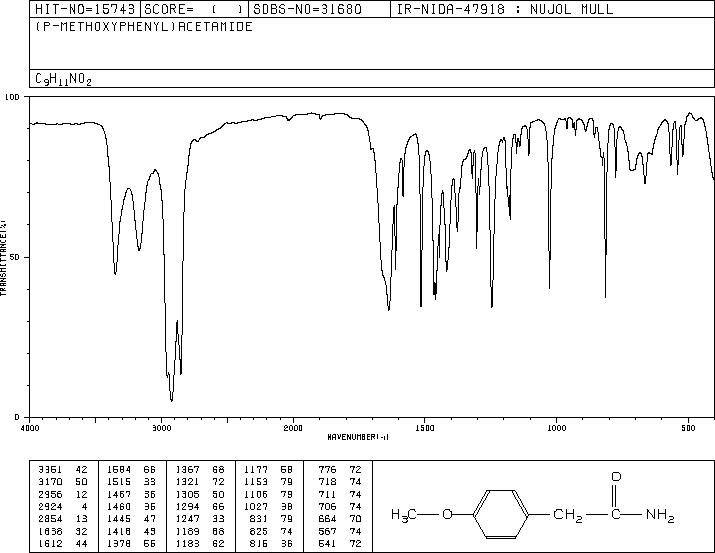Screen dimensions: 715x553
Task: Select peak table entry 2924
Action: click(51, 506)
